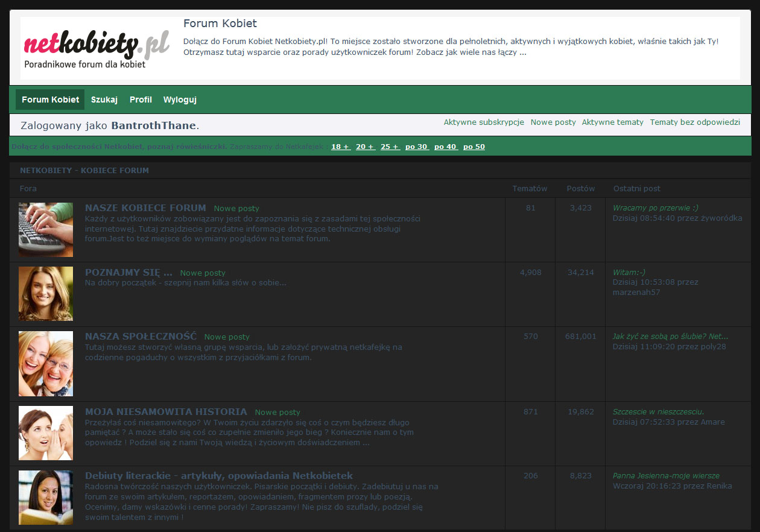Image resolution: width=760 pixels, height=532 pixels.
Task: Click post count 34,214
Action: point(581,273)
